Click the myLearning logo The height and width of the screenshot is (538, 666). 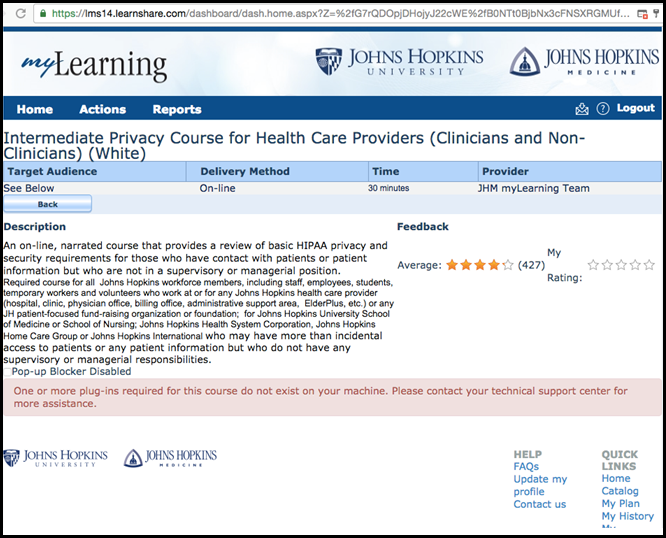click(x=94, y=65)
